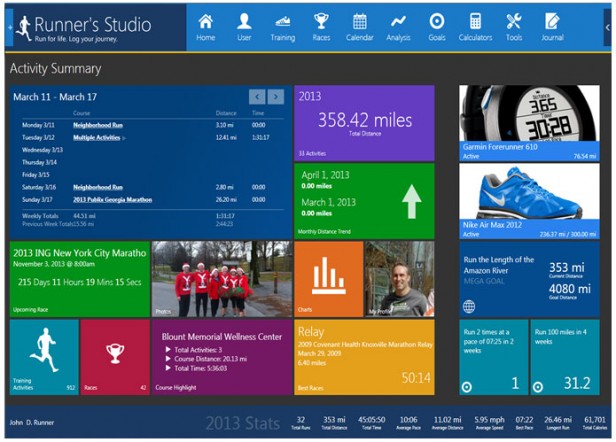
Task: Open the Amazon River mega goal tile
Action: tap(529, 281)
